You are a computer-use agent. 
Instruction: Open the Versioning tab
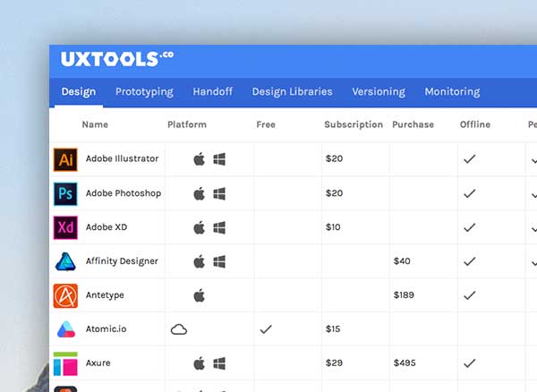pyautogui.click(x=379, y=92)
